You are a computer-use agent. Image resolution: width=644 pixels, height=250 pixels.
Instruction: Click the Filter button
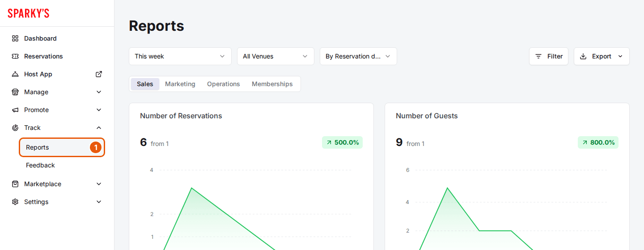(549, 56)
